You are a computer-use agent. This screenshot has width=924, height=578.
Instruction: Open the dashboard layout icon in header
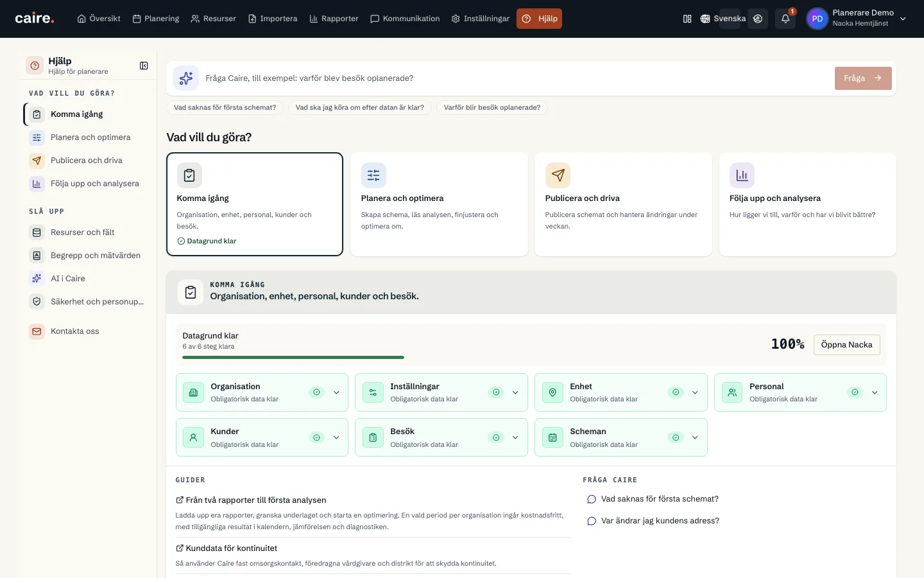click(x=687, y=19)
